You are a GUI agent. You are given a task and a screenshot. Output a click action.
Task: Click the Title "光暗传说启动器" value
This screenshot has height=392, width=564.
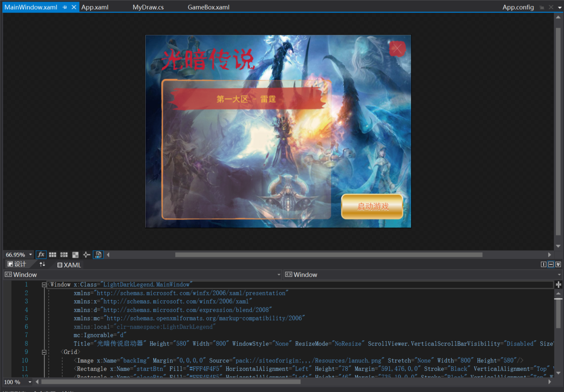pos(120,344)
